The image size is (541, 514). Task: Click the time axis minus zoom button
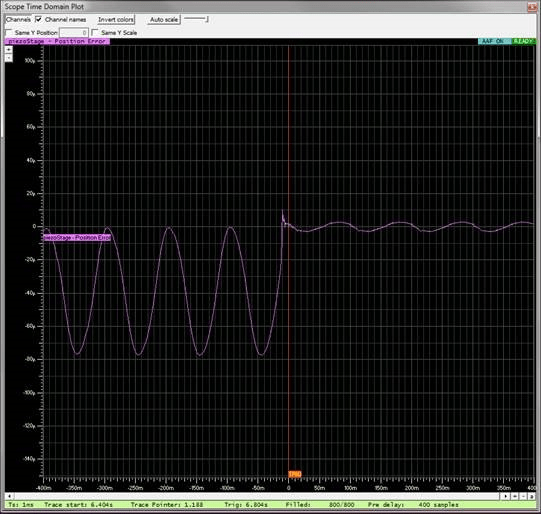point(523,496)
